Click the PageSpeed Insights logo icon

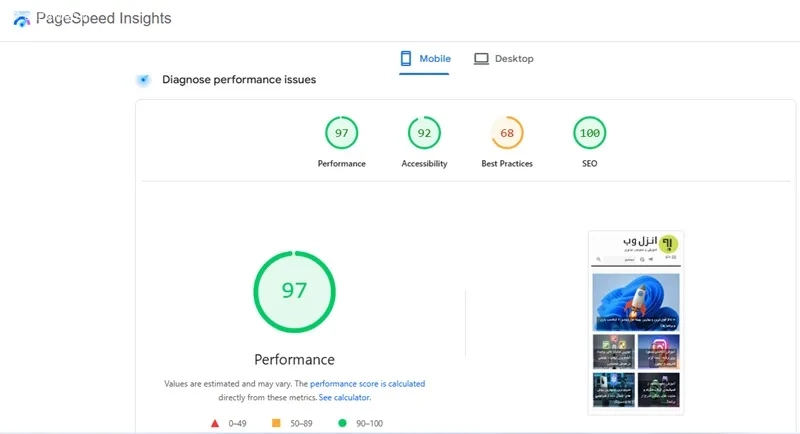(x=21, y=19)
